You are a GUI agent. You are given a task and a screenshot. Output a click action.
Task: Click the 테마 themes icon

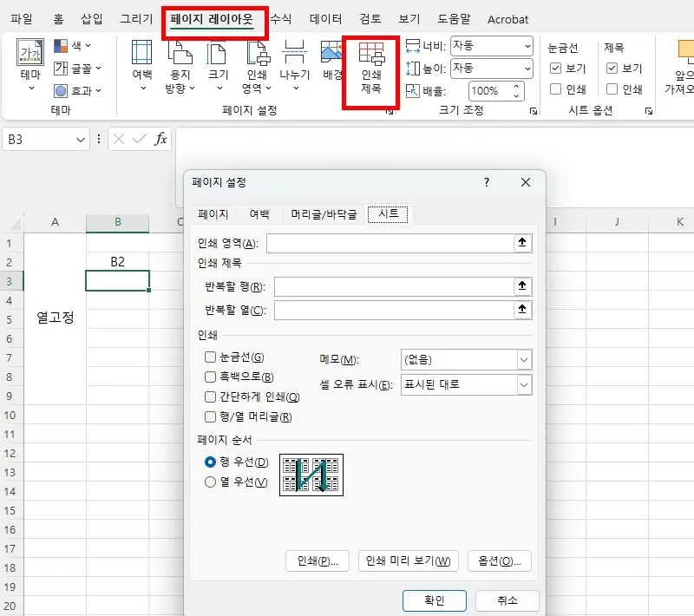pyautogui.click(x=30, y=53)
